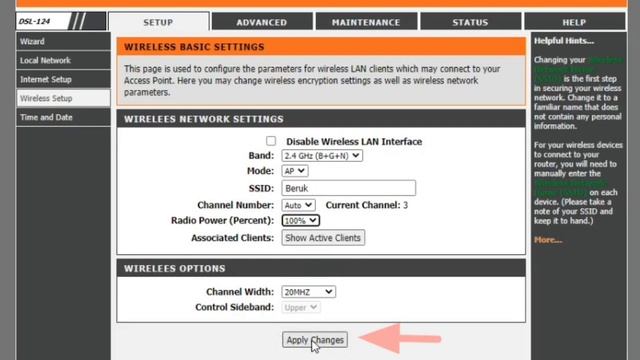Viewport: 640px width, 360px height.
Task: Open Local Network in sidebar
Action: click(x=63, y=60)
